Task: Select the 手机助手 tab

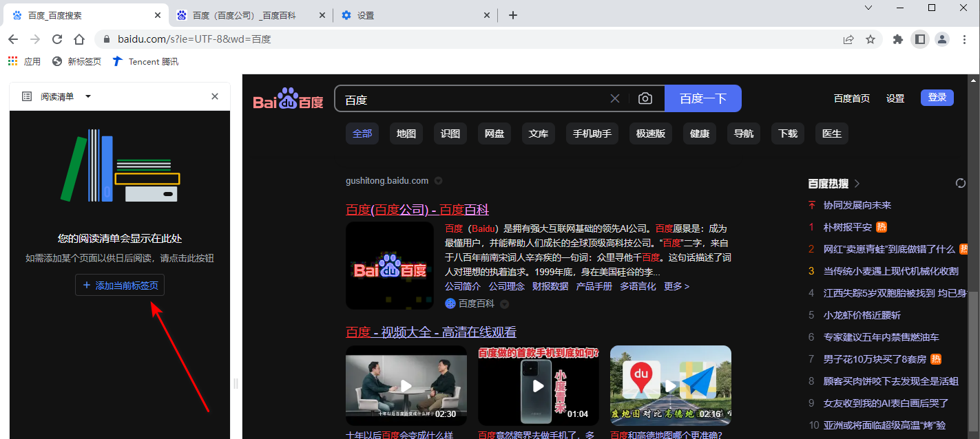Action: pos(592,133)
